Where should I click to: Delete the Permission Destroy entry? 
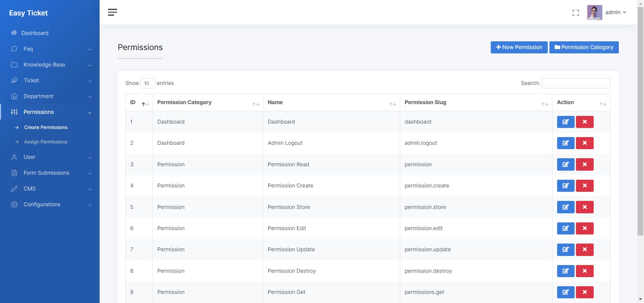point(585,271)
